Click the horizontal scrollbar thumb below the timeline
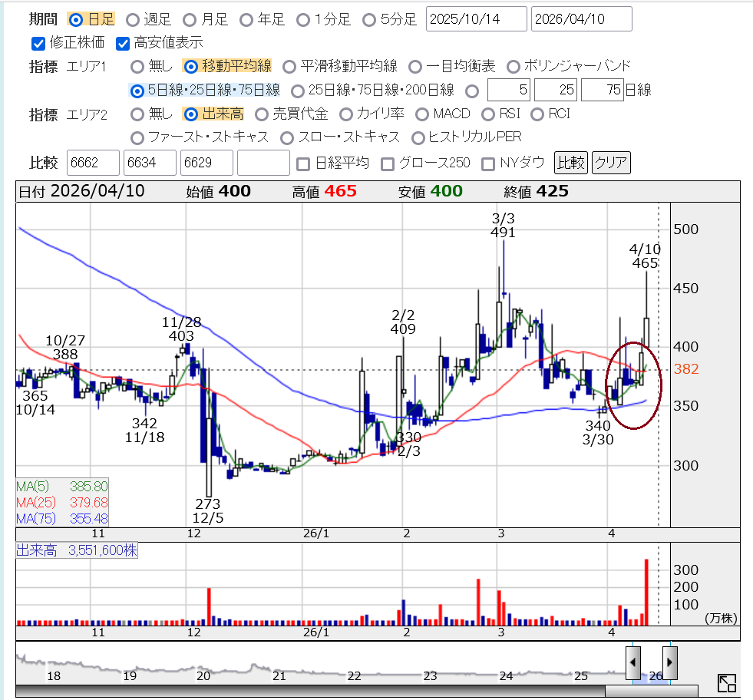The image size is (753, 700). tap(651, 691)
